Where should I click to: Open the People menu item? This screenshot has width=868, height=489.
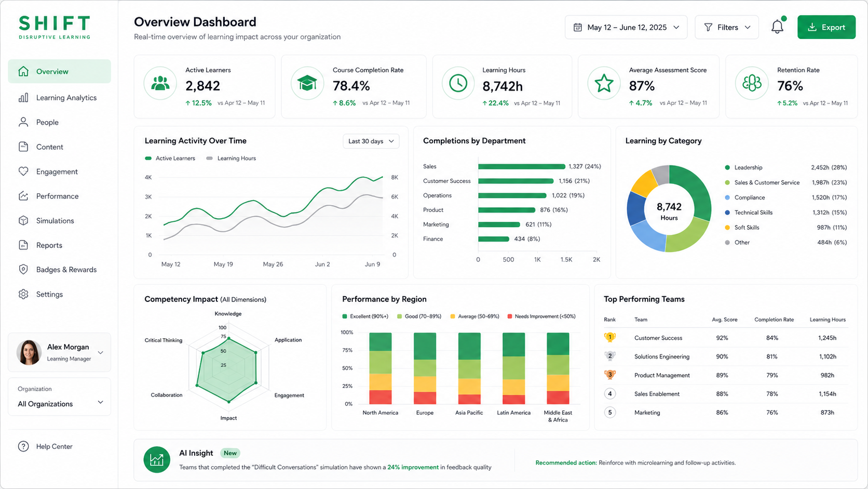coord(59,122)
